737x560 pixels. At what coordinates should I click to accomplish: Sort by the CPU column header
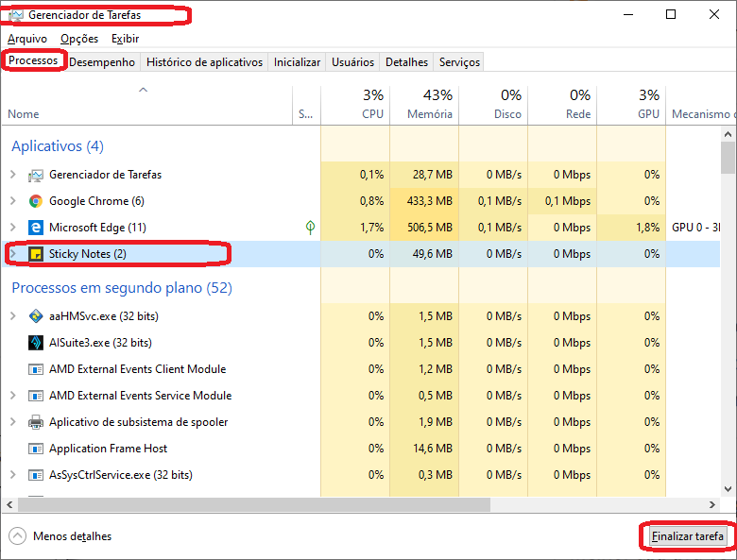click(x=355, y=105)
